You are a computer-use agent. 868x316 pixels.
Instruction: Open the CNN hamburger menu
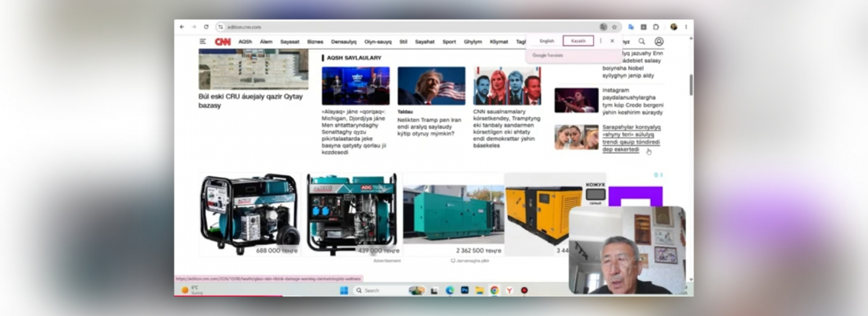203,41
